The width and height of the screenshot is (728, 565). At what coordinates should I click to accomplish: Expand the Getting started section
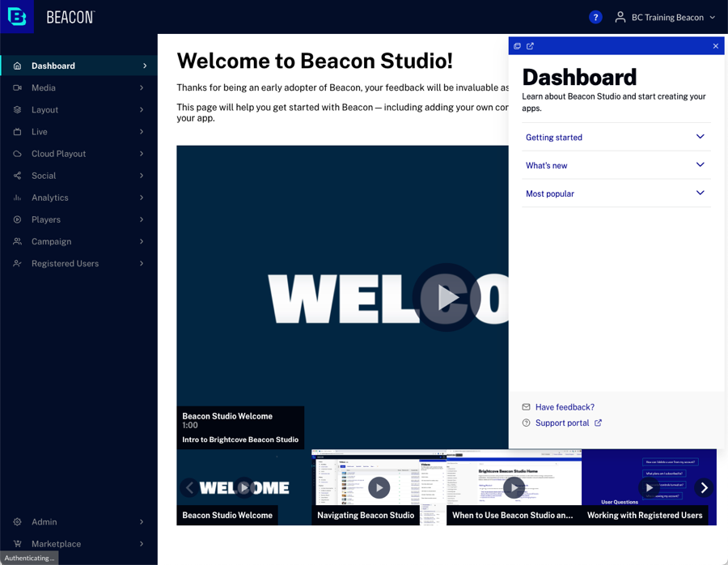tap(616, 137)
